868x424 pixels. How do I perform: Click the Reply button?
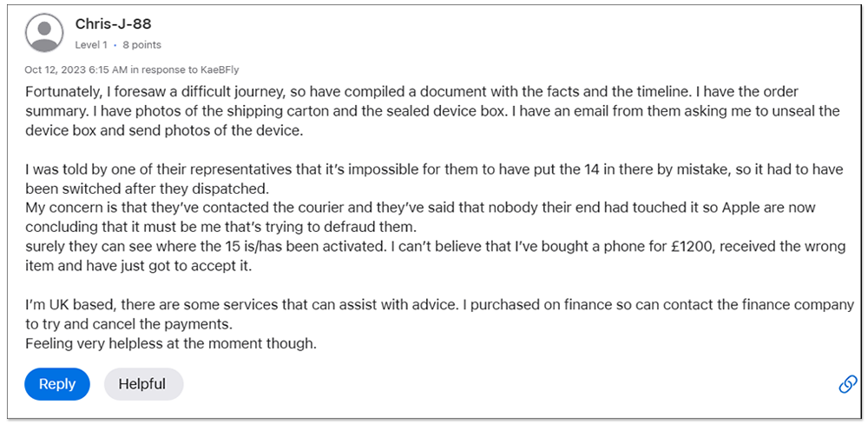(x=57, y=383)
